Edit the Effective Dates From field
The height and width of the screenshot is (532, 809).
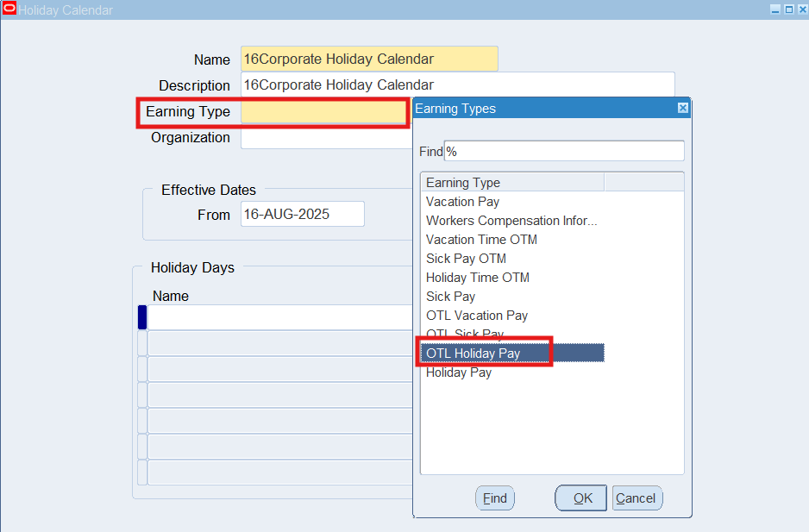coord(302,215)
